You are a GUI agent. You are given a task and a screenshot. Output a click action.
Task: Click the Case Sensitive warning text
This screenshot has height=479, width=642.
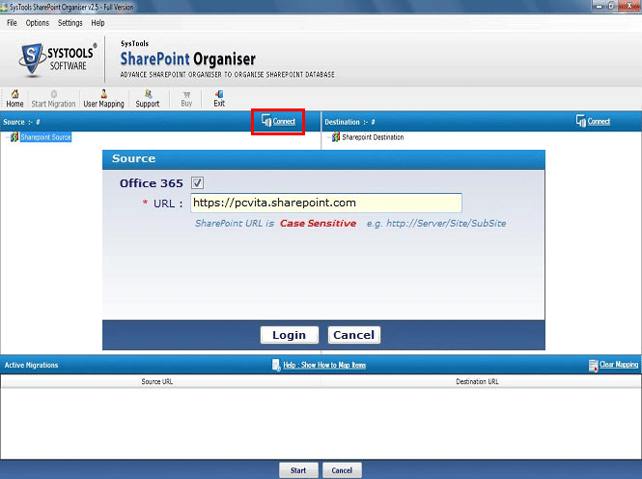point(318,224)
